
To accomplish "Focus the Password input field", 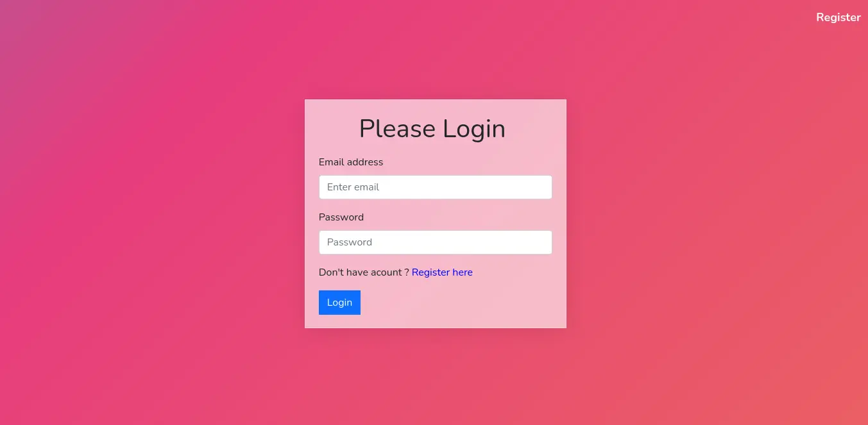I will pos(436,242).
